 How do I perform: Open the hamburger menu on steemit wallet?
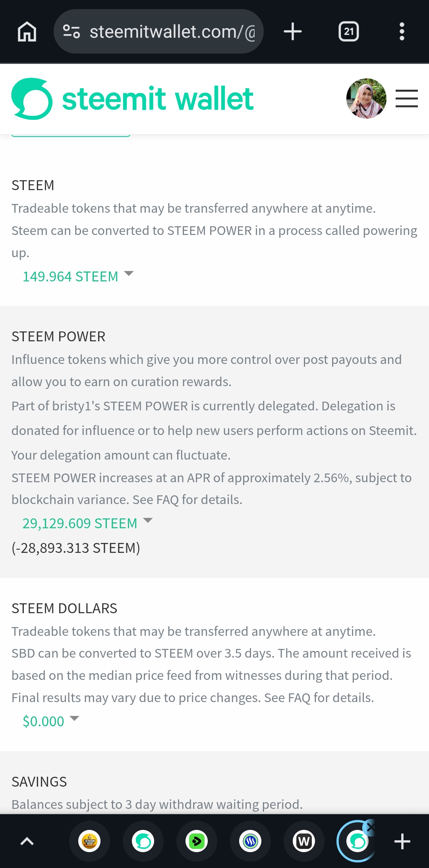pos(407,98)
